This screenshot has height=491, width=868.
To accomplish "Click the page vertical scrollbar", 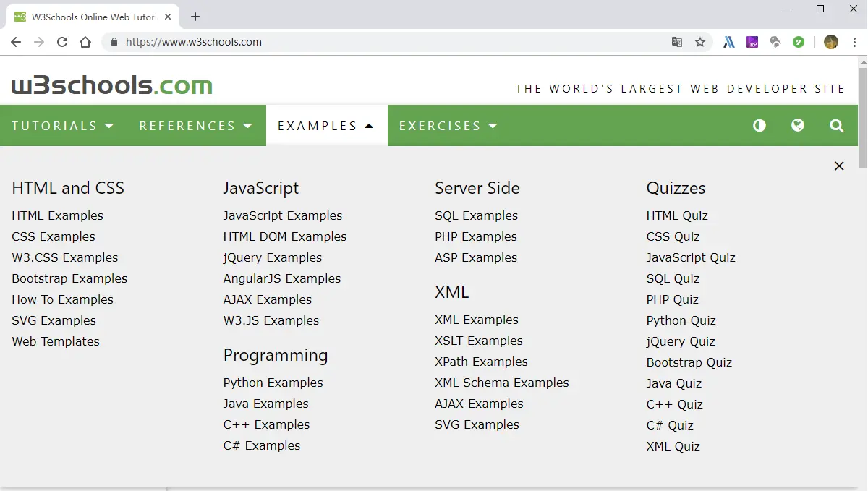I will [x=862, y=275].
